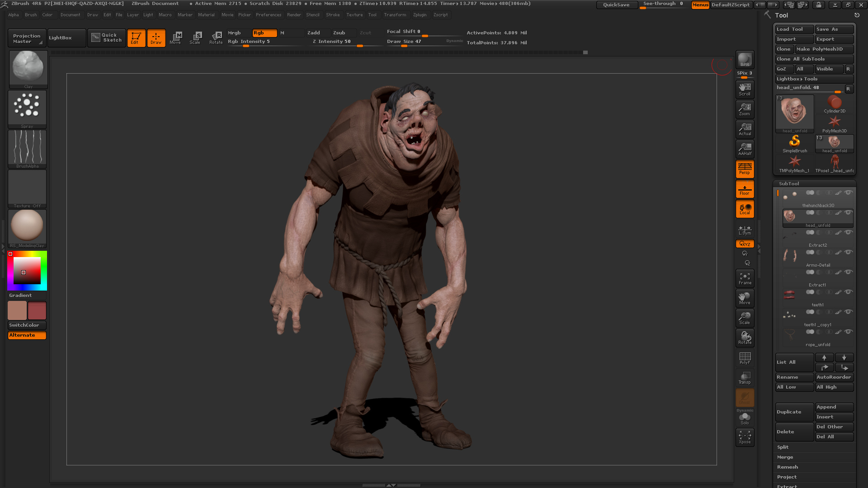
Task: Toggle PolyF polyframe display
Action: pos(745,358)
